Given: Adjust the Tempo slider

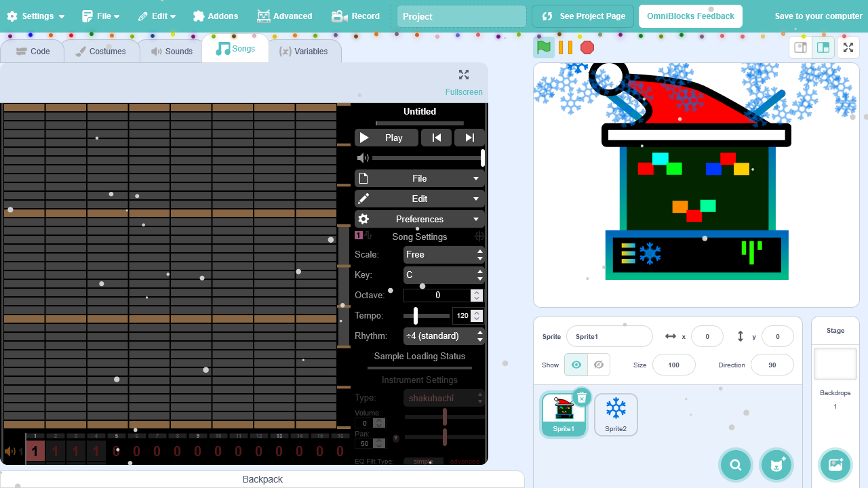Looking at the screenshot, I should pos(426,316).
